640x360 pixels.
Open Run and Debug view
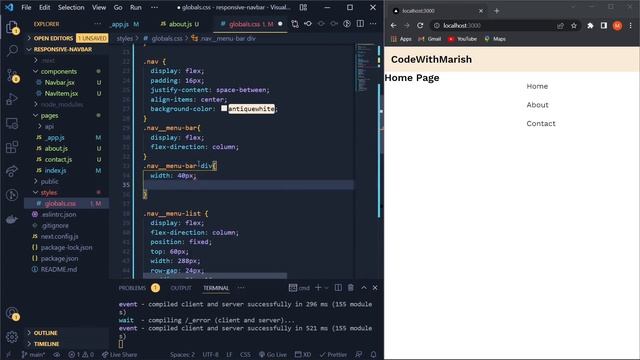12,99
